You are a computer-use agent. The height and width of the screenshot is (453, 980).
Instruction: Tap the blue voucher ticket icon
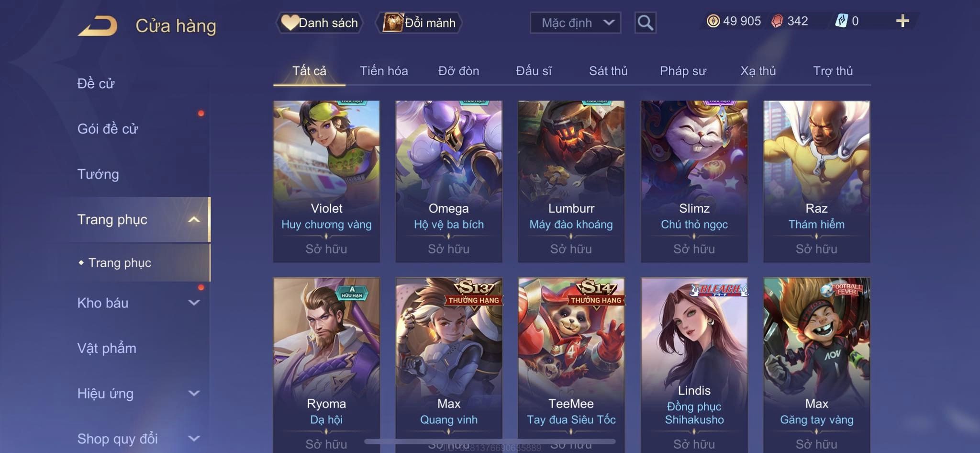pos(841,21)
